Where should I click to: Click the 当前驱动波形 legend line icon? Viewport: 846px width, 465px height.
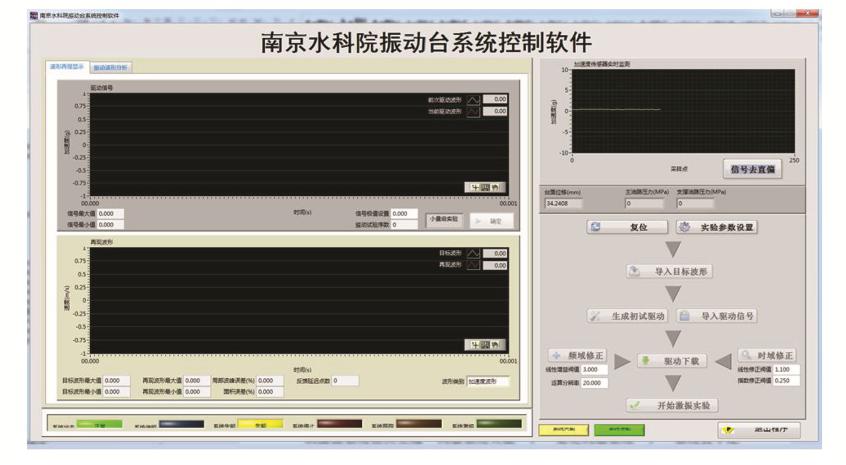tap(473, 111)
